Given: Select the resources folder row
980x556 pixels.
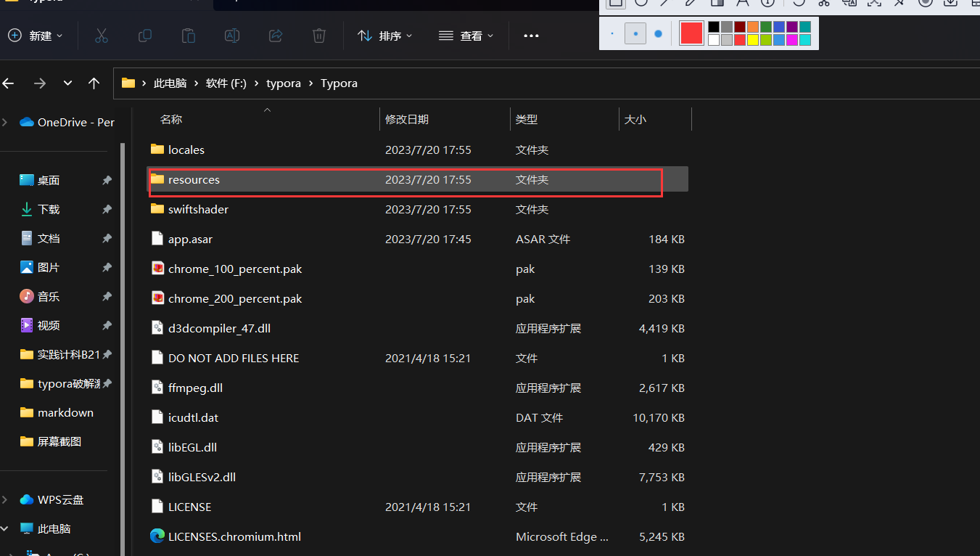Looking at the screenshot, I should [418, 180].
